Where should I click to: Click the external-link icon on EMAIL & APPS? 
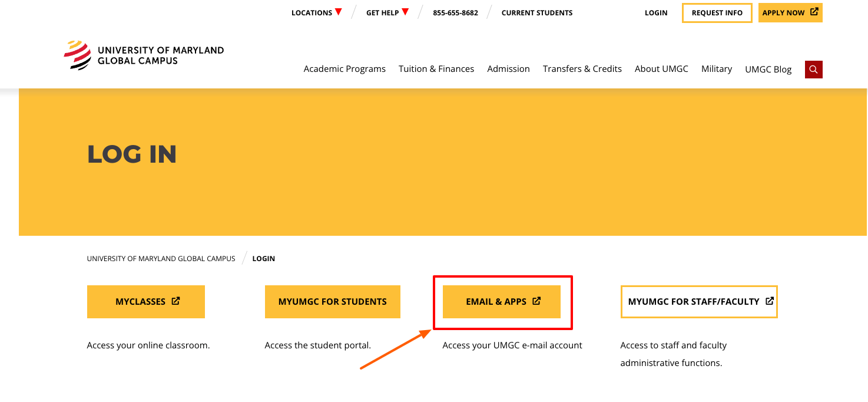536,301
